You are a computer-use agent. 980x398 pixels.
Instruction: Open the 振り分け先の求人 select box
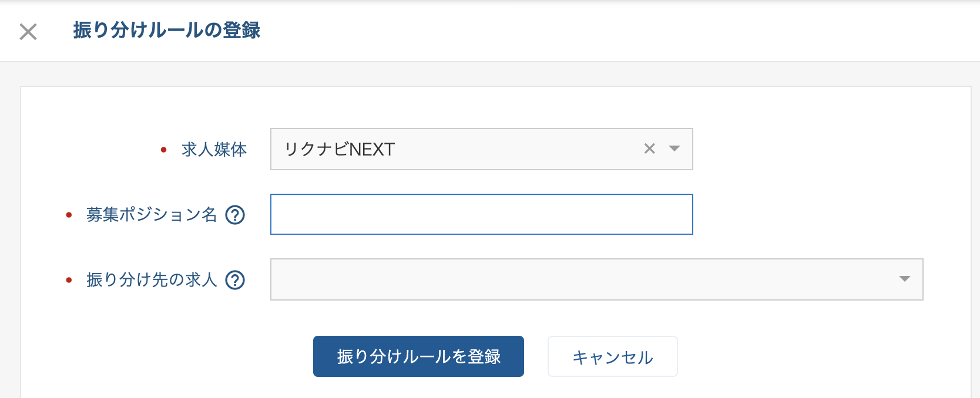click(596, 279)
